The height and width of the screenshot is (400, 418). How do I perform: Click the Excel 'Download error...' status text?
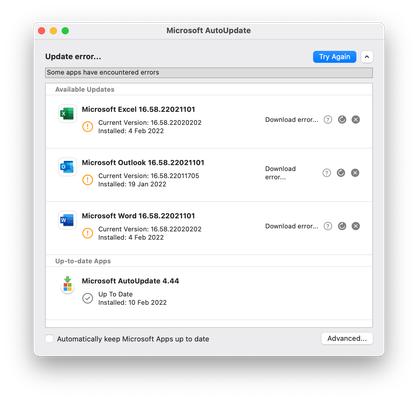292,120
